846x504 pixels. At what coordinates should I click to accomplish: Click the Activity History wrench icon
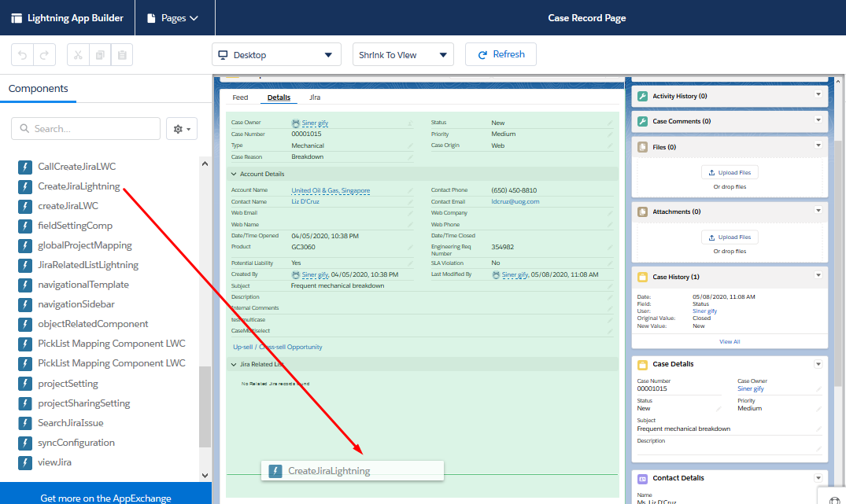(x=642, y=97)
